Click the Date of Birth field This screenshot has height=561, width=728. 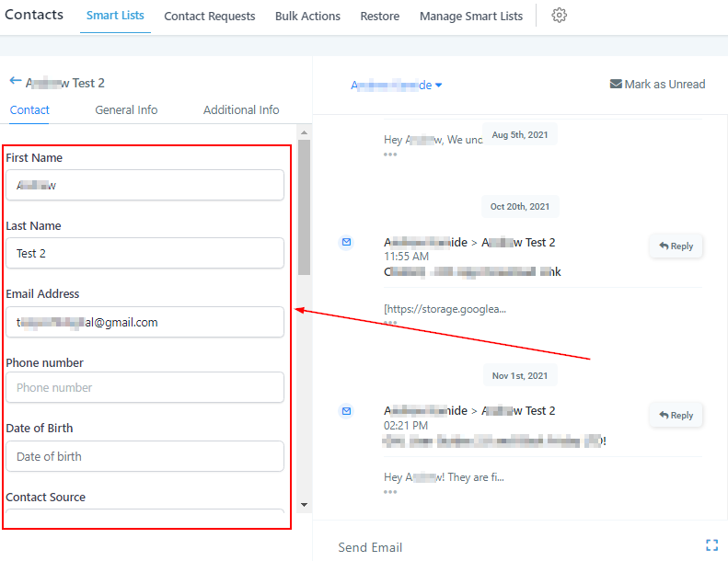pyautogui.click(x=144, y=457)
